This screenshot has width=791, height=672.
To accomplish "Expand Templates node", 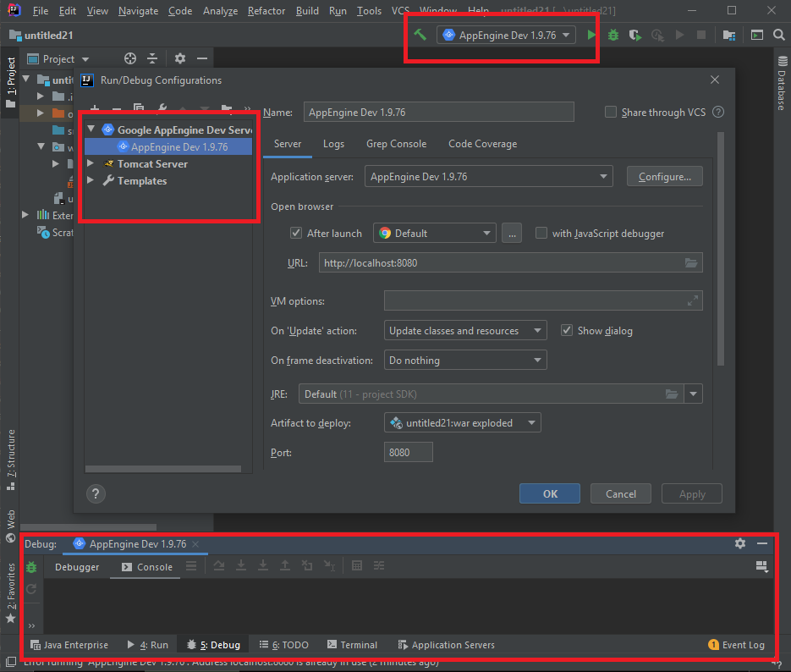I will tap(91, 180).
